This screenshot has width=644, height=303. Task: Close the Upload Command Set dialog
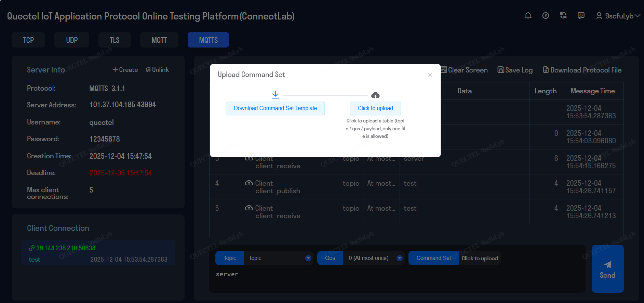430,75
